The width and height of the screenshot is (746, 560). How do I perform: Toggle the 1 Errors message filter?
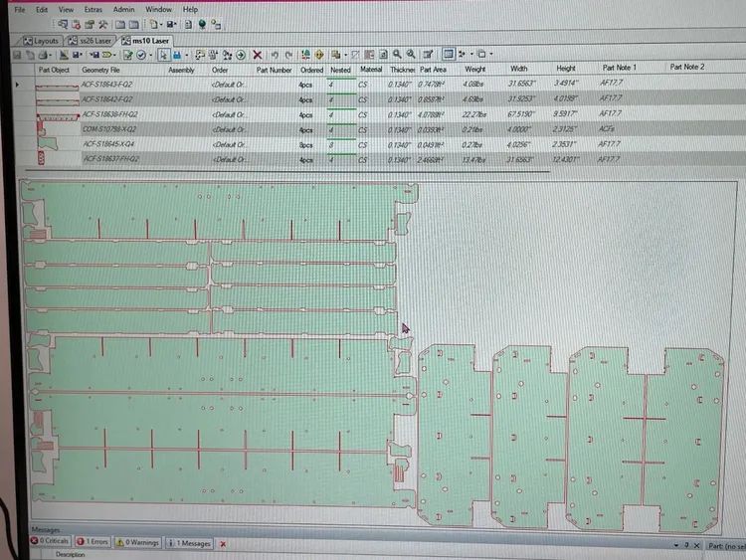tap(96, 543)
